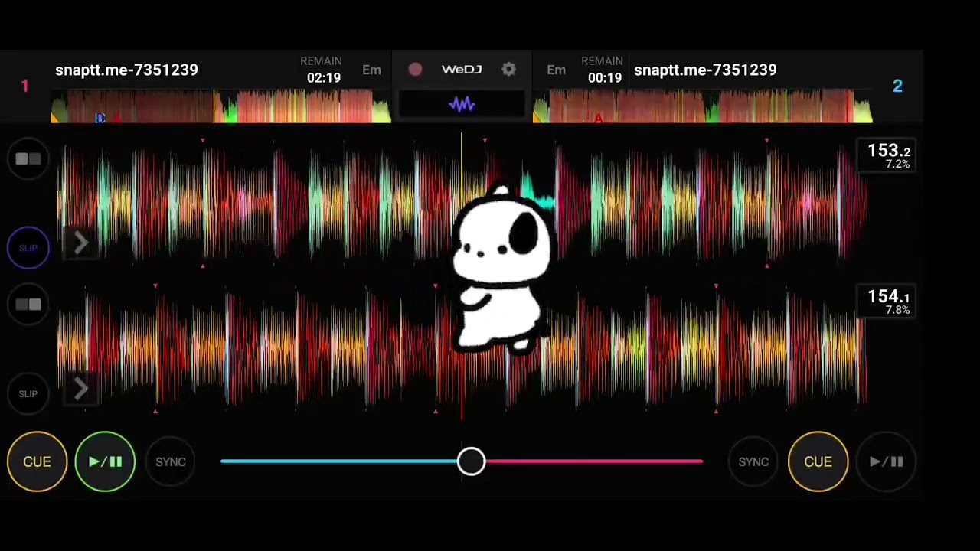Tap the center waveform view icon

[x=462, y=104]
